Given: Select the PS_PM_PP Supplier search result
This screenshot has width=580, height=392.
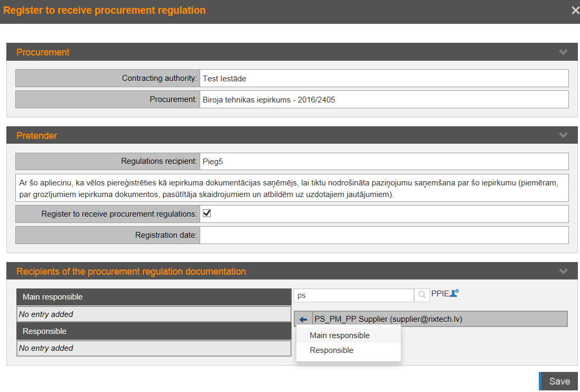Looking at the screenshot, I should (388, 319).
